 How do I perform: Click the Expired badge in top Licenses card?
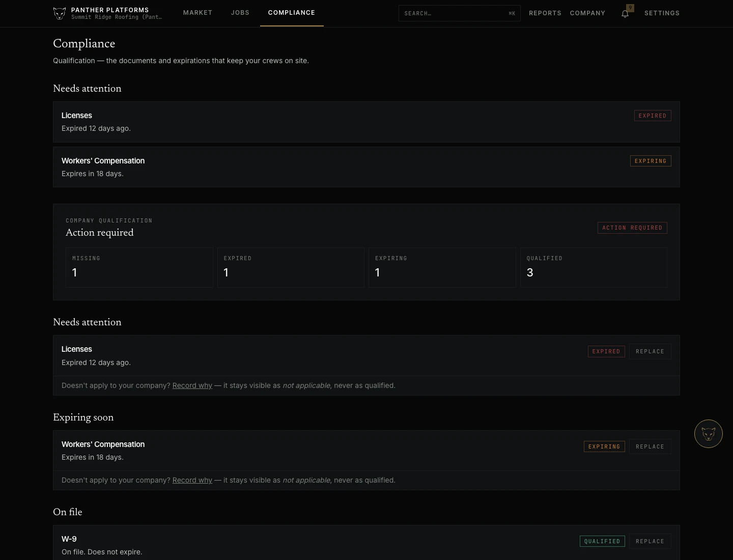[x=653, y=116]
